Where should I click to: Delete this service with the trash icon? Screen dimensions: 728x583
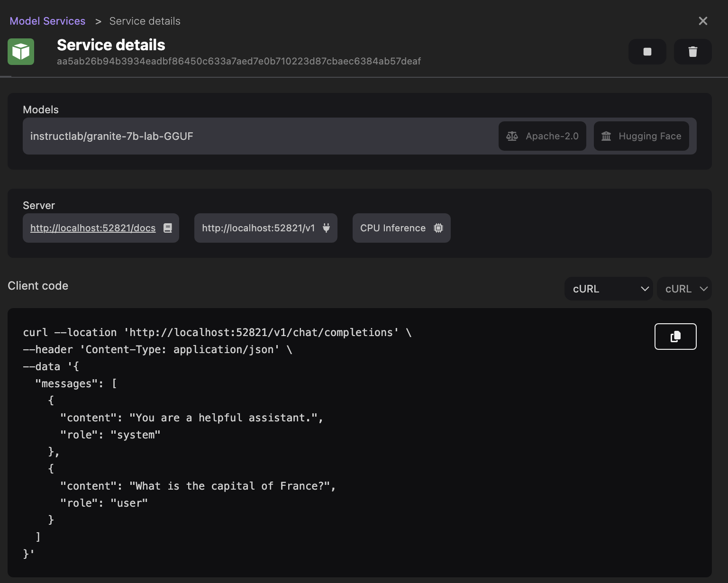[692, 52]
